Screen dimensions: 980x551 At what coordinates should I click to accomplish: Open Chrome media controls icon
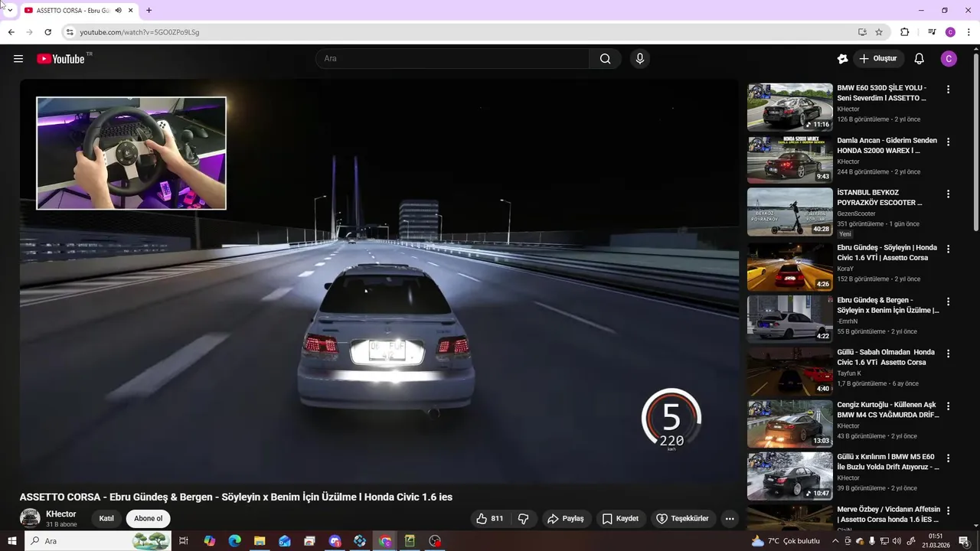[932, 32]
